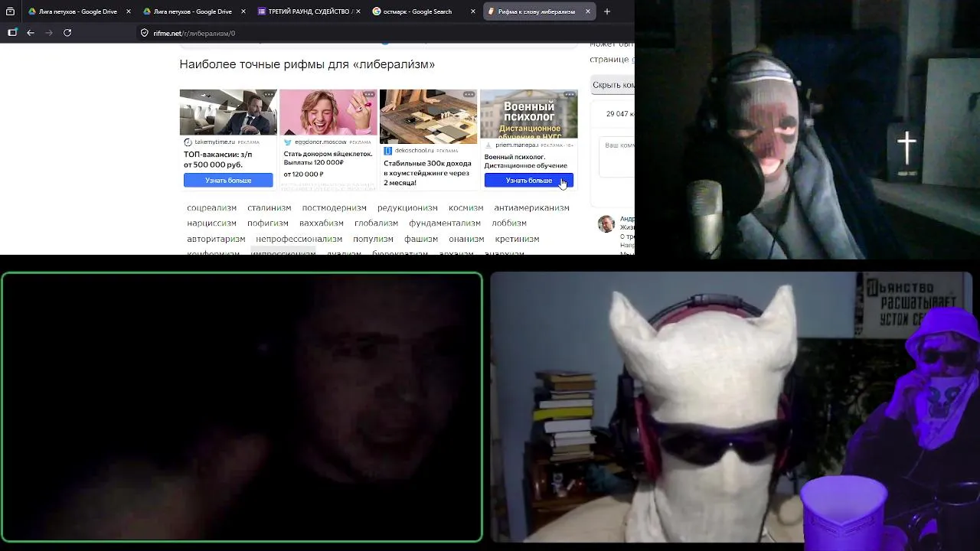Screen dimensions: 980x551
Task: Close the second Лига петухов Google Drive tab
Action: coord(243,11)
